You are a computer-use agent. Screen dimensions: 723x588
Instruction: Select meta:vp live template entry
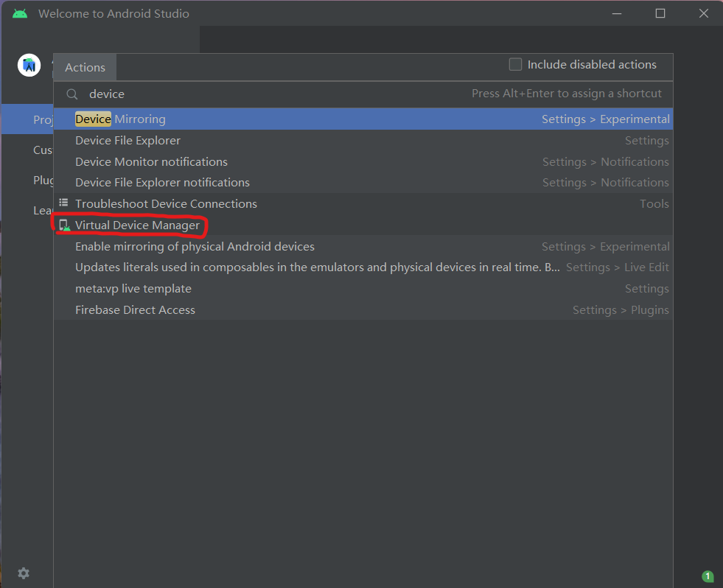(363, 288)
